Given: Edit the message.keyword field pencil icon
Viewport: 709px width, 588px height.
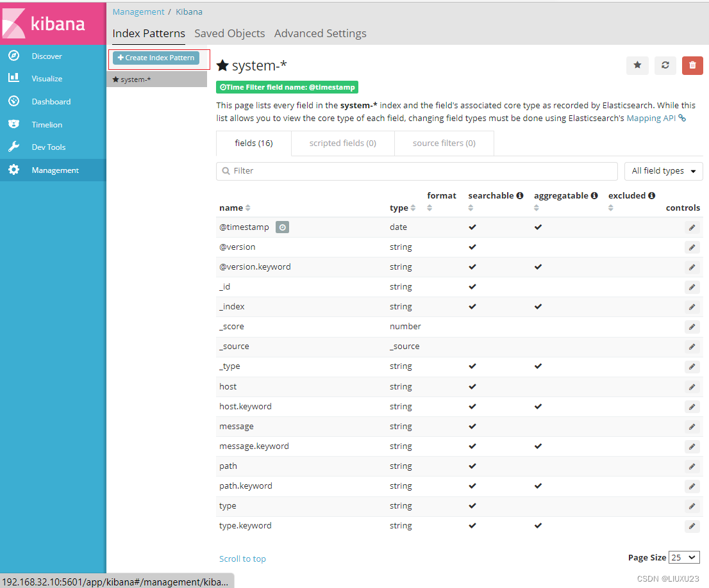Looking at the screenshot, I should tap(692, 446).
